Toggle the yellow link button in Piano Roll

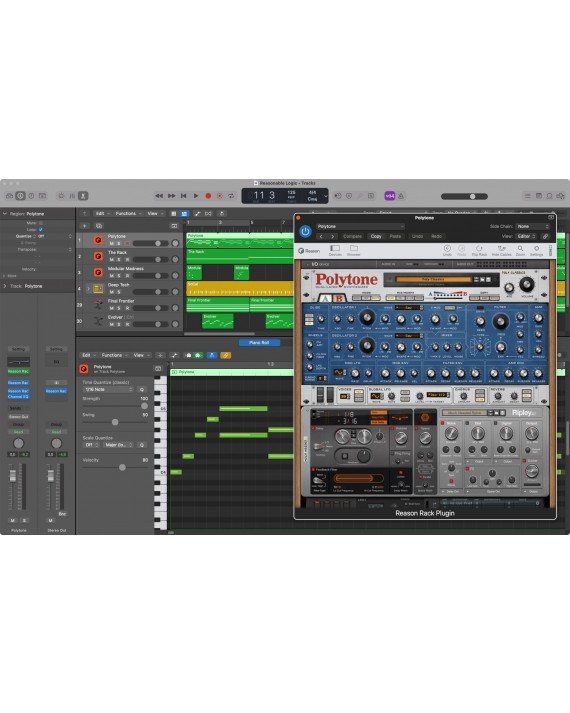pos(225,355)
